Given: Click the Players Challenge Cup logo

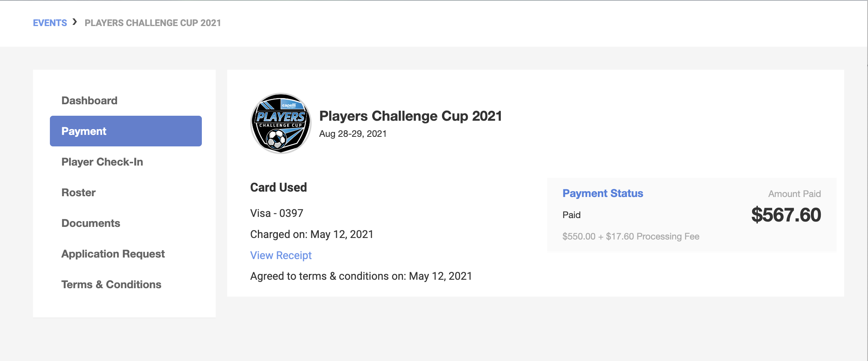Looking at the screenshot, I should (281, 123).
